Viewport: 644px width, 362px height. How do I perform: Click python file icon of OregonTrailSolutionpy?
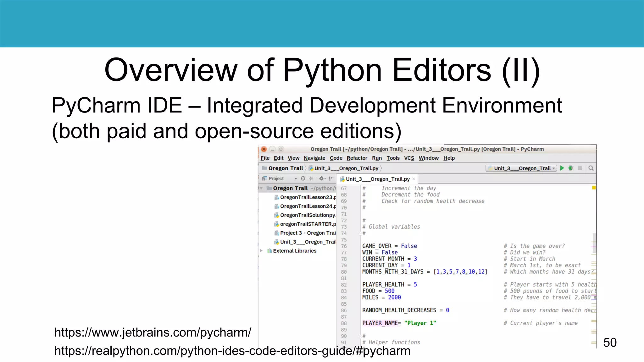point(276,215)
